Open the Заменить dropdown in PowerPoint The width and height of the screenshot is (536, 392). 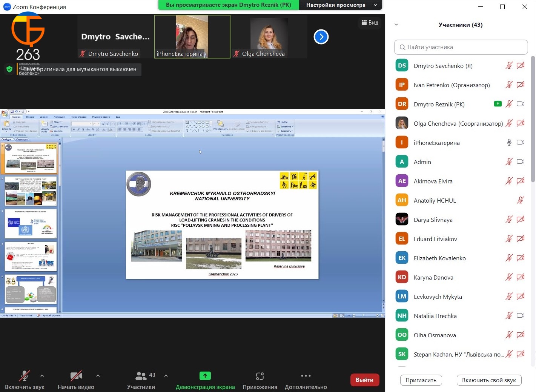285,126
